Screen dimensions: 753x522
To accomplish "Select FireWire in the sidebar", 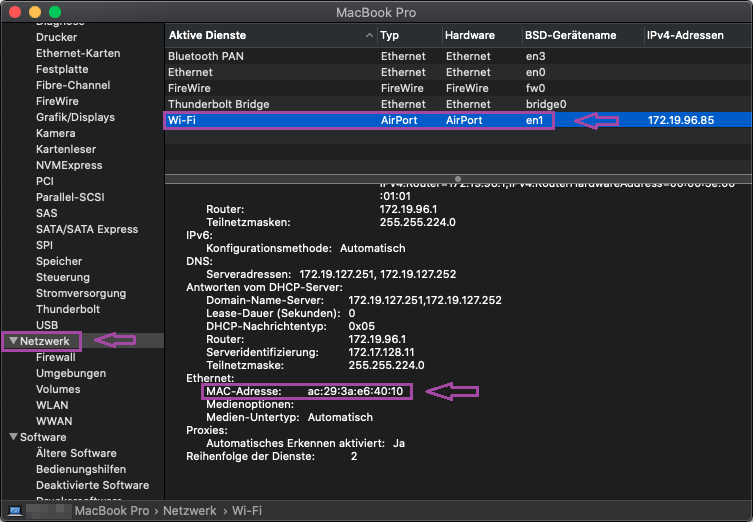I will 57,101.
